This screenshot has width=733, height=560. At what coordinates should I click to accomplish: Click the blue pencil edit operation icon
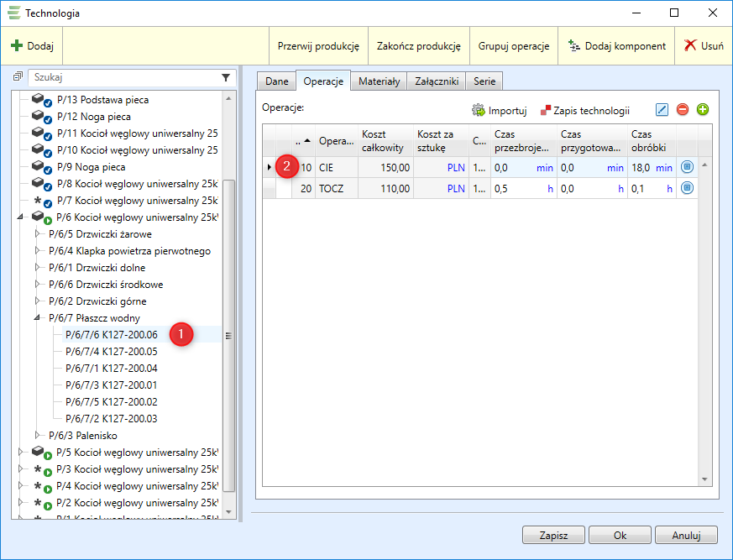coord(662,110)
